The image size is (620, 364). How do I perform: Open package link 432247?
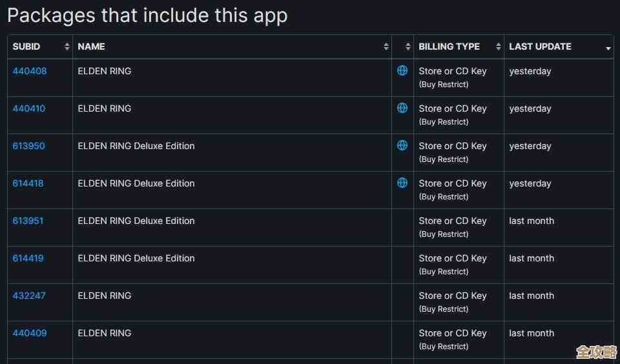[29, 296]
